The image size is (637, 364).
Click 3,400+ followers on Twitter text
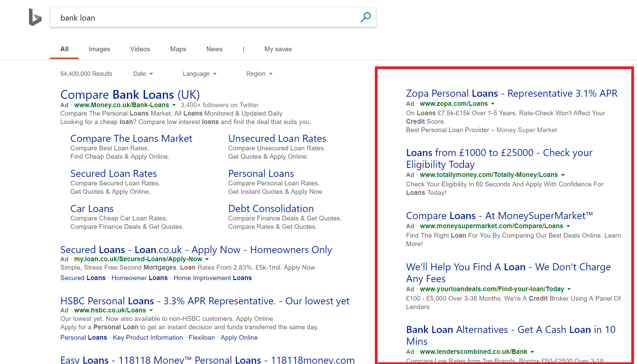pyautogui.click(x=220, y=105)
